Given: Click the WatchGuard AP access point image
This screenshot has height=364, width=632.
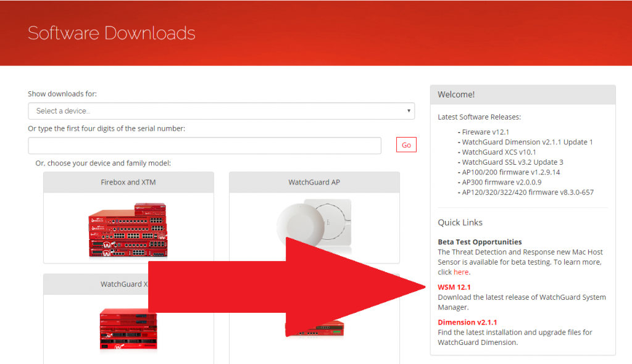Looking at the screenshot, I should pyautogui.click(x=314, y=221).
